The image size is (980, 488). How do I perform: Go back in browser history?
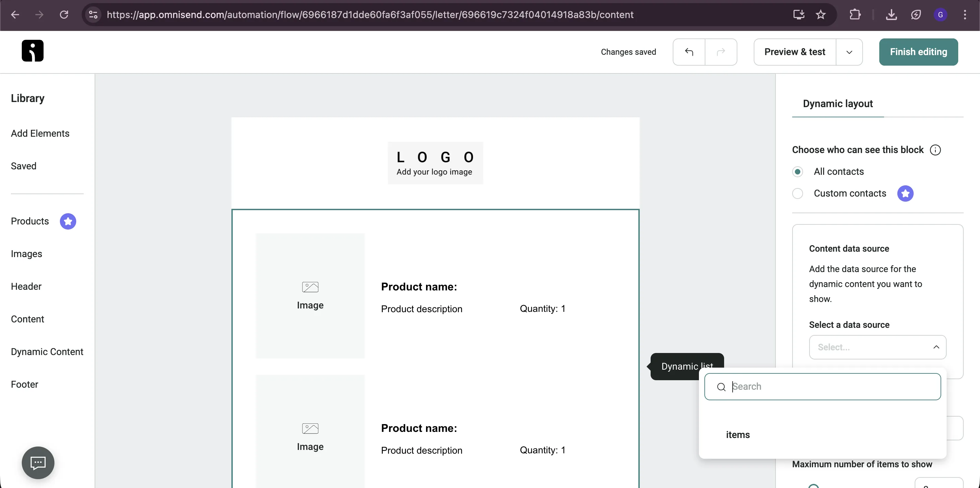click(15, 14)
